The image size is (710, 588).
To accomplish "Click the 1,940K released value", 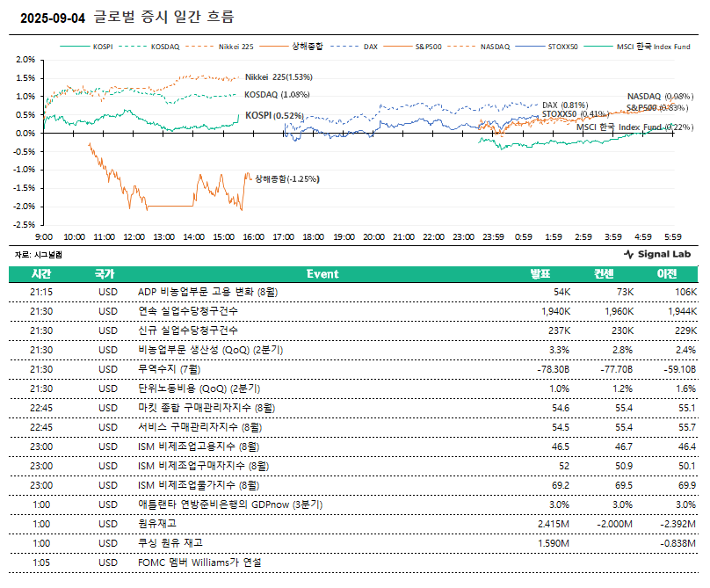I will 555,312.
